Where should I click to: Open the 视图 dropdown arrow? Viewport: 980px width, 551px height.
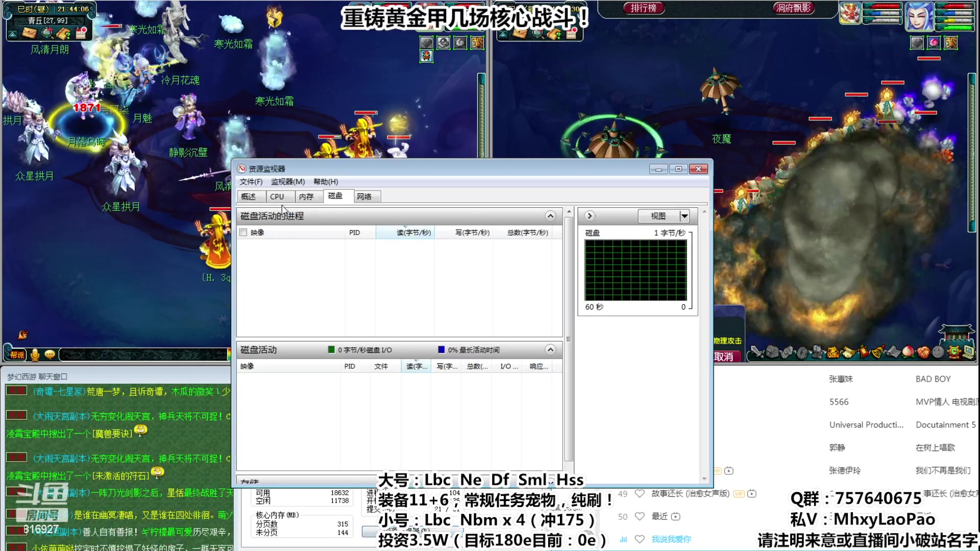(684, 216)
